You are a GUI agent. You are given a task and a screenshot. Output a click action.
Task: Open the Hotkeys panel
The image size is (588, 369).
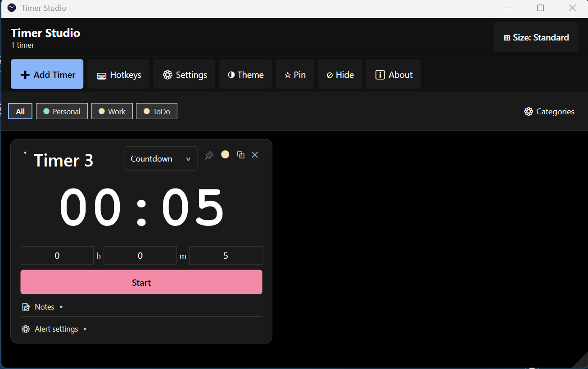[119, 74]
